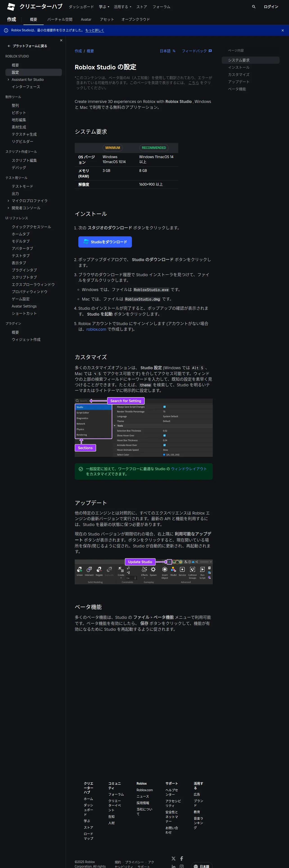Open テストモード in the sidebar

(x=22, y=186)
